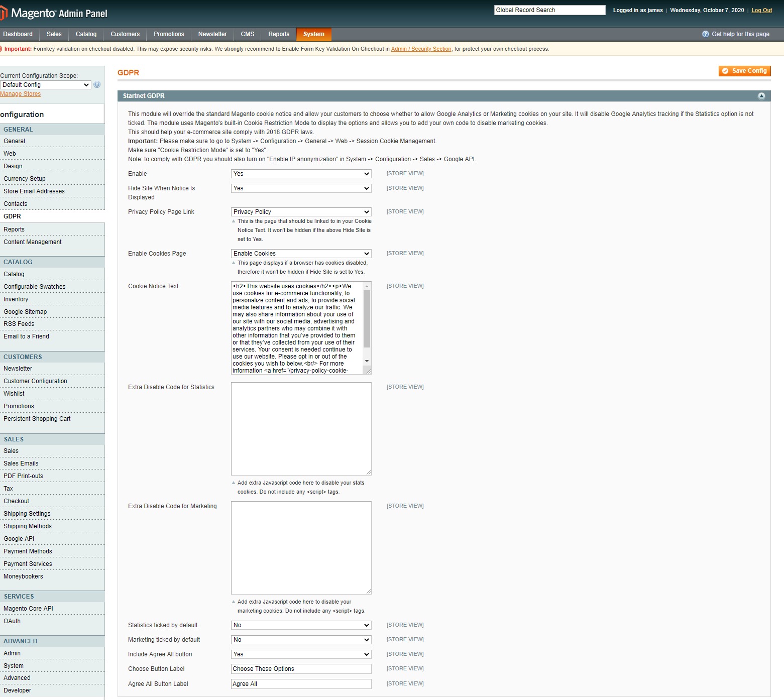Collapse the Startnet GDPR section arrow
This screenshot has height=700, width=784.
[761, 96]
